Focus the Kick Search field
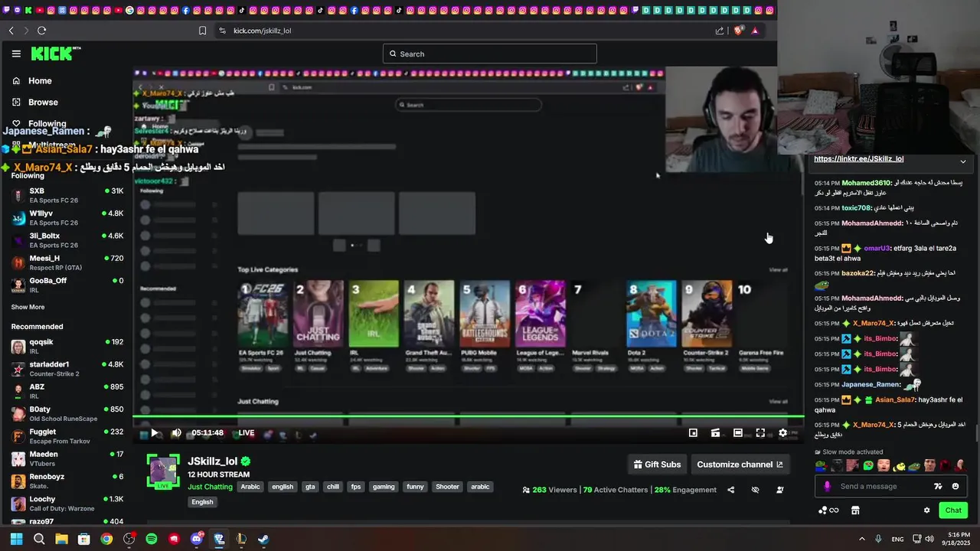 (x=489, y=54)
